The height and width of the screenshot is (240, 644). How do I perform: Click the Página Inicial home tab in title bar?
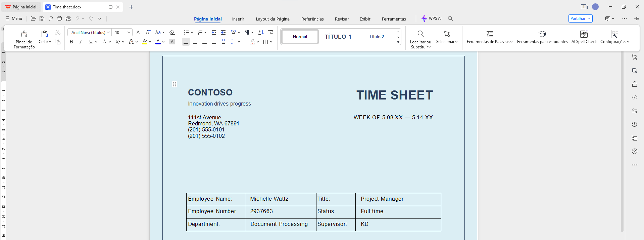[x=22, y=7]
